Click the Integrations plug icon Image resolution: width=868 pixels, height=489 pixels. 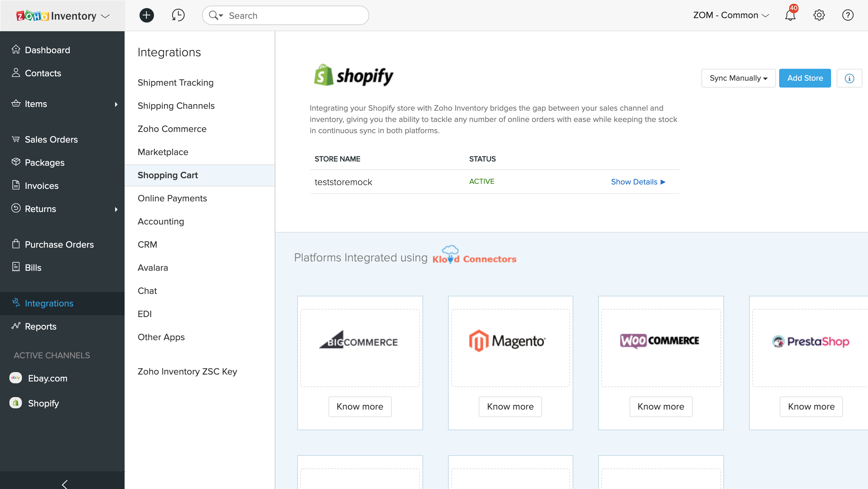click(16, 302)
